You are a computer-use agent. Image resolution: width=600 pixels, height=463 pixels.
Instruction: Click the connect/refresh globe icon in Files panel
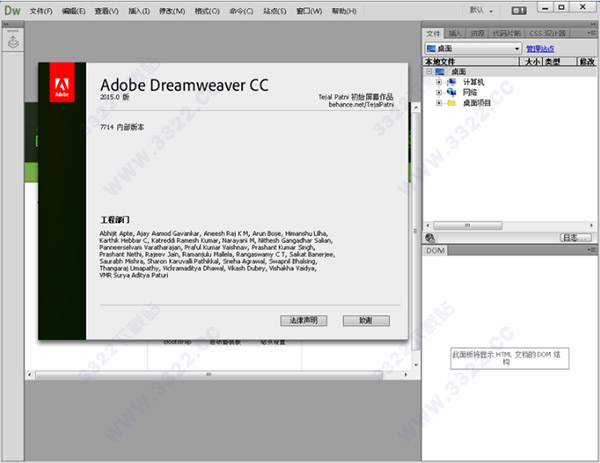(430, 238)
